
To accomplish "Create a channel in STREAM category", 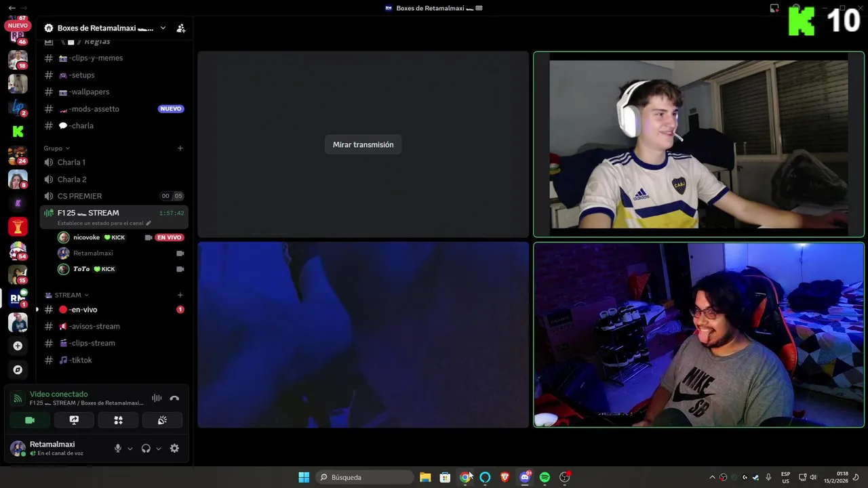I will click(180, 296).
